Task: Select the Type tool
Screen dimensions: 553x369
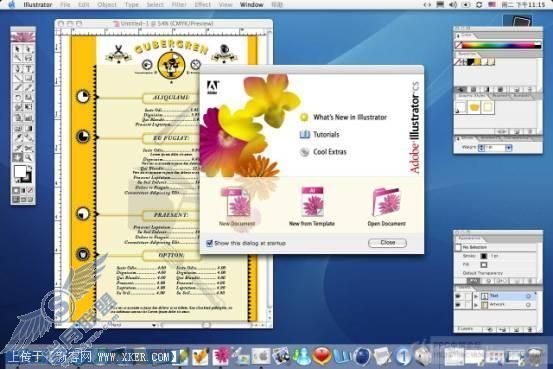Action: [x=28, y=68]
